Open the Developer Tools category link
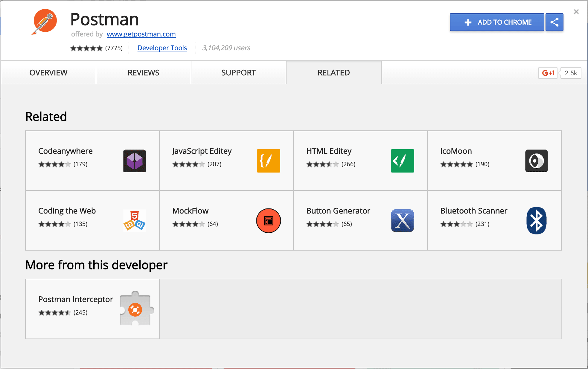Screen dimensions: 588x369 click(162, 48)
